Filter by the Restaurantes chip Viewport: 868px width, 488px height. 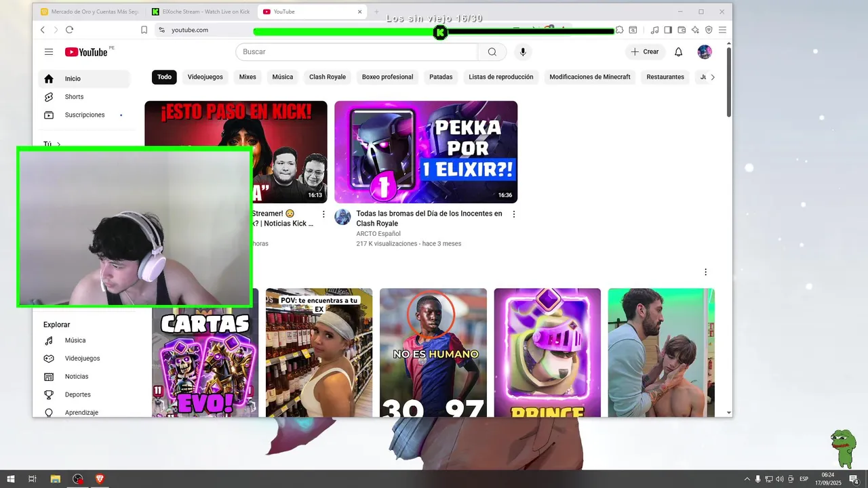pyautogui.click(x=665, y=77)
